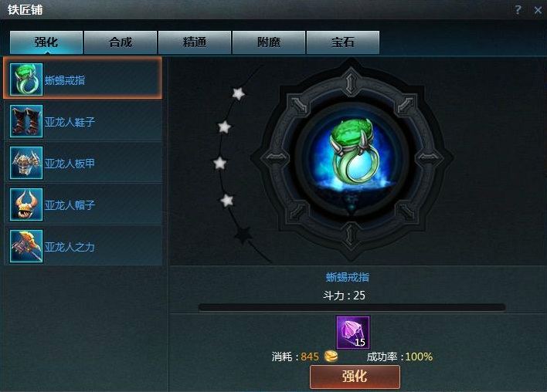
Task: Select the 亚龙人帽子 helmet icon
Action: 26,204
